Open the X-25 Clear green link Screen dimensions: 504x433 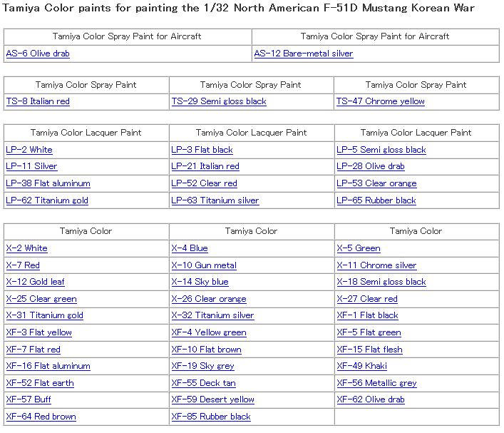point(41,299)
